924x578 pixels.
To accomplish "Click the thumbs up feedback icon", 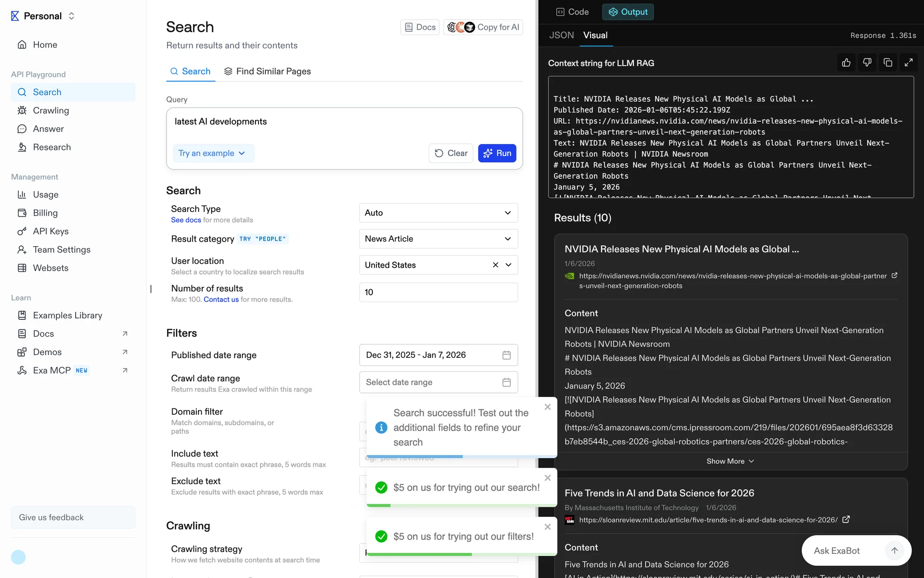I will pyautogui.click(x=846, y=63).
